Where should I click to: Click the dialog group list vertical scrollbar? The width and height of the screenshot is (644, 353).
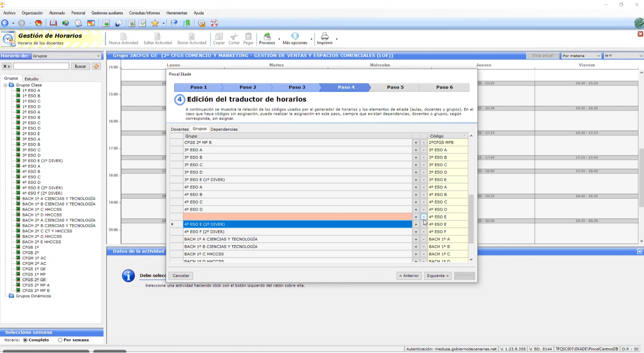coord(471,219)
